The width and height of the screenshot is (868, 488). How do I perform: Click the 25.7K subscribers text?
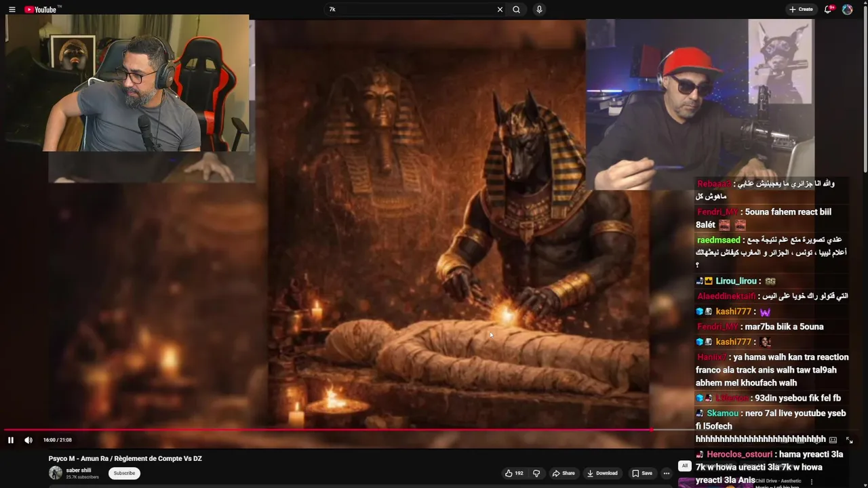pos(82,477)
